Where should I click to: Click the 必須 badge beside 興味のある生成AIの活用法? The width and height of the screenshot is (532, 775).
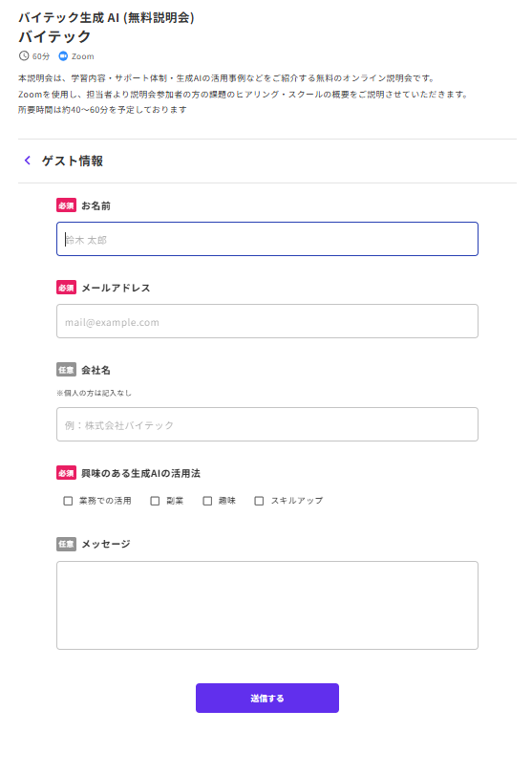(x=66, y=473)
